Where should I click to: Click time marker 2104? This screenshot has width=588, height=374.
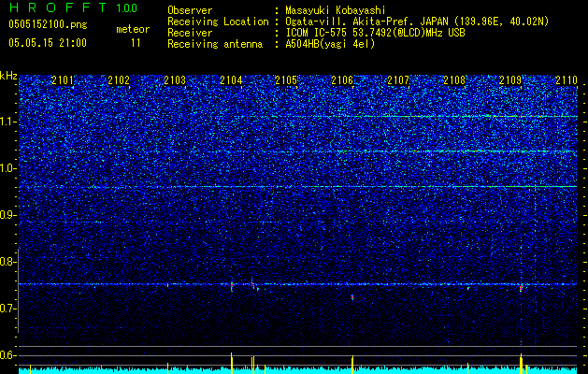point(231,79)
